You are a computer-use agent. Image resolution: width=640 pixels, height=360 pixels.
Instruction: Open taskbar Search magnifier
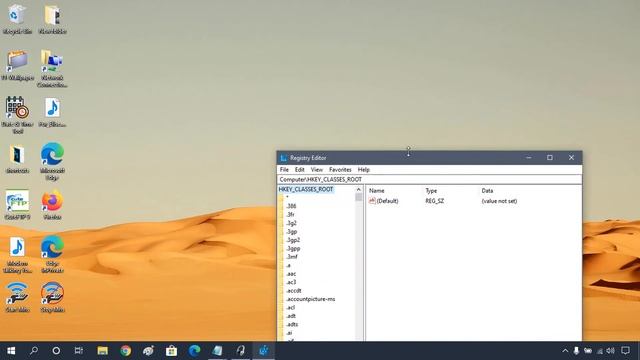[x=34, y=351]
